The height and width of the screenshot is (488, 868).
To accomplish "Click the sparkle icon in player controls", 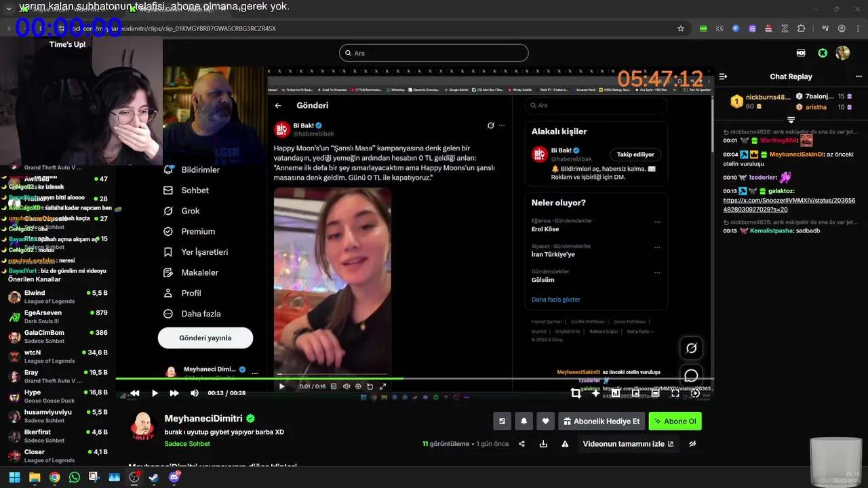I will (595, 393).
